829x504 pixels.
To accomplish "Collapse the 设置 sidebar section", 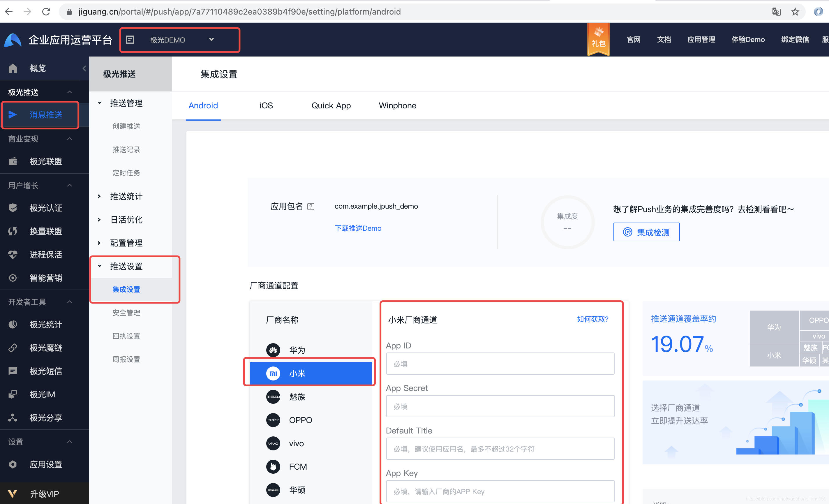I will pyautogui.click(x=70, y=441).
